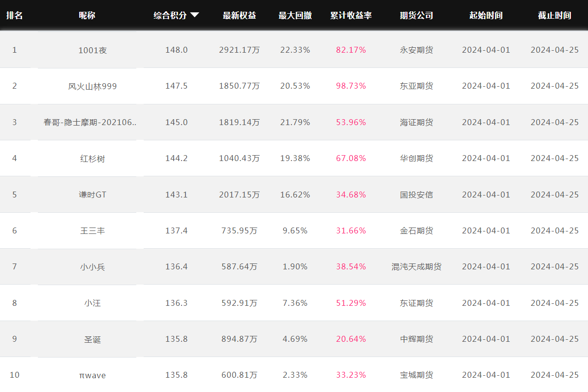
Task: Click return rate 20.64%
Action: click(351, 339)
